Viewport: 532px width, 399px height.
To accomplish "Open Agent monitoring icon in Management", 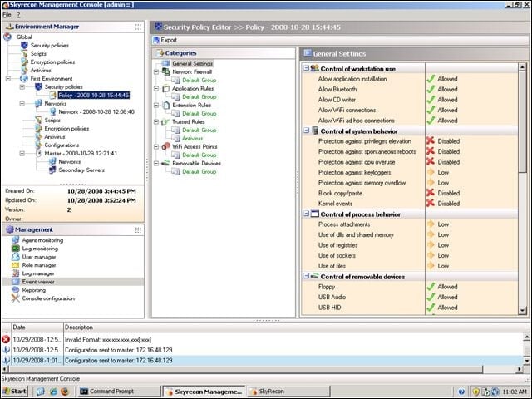I will 15,240.
